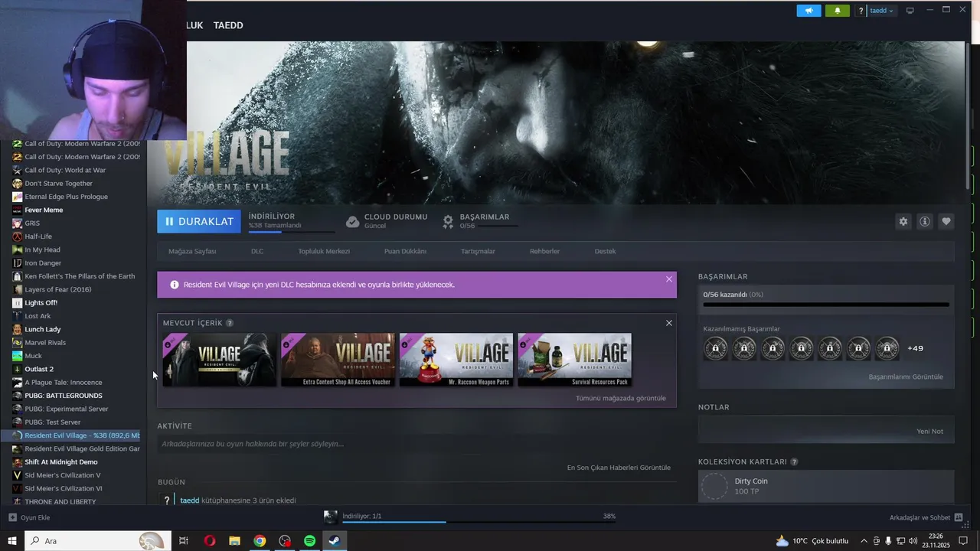Screen dimensions: 980x551
Task: Open Opera browser from taskbar
Action: tap(210, 541)
